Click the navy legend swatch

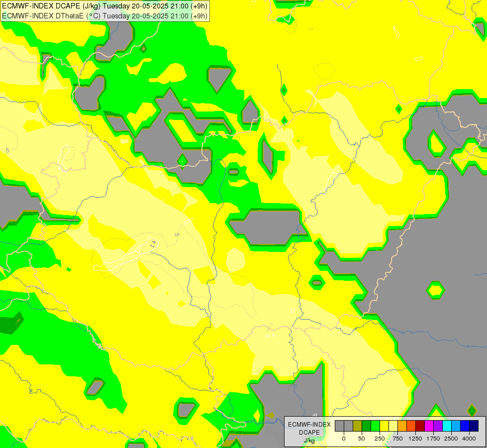coord(474,426)
